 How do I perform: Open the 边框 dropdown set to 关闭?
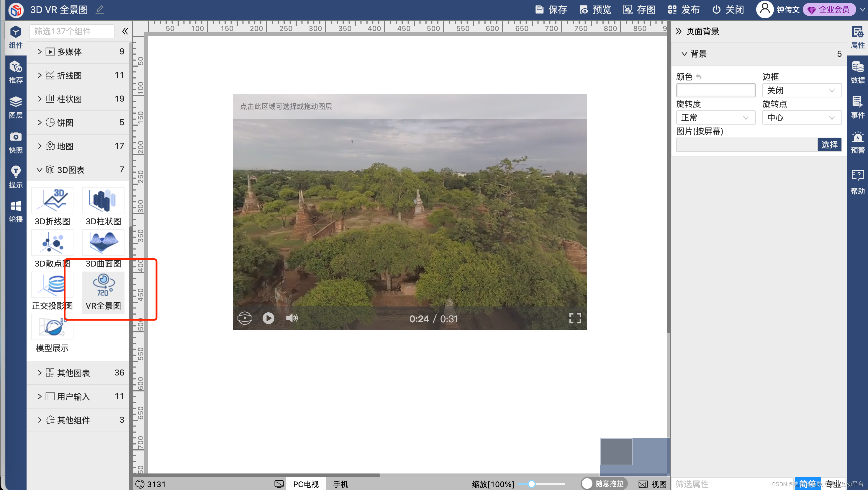(x=802, y=90)
